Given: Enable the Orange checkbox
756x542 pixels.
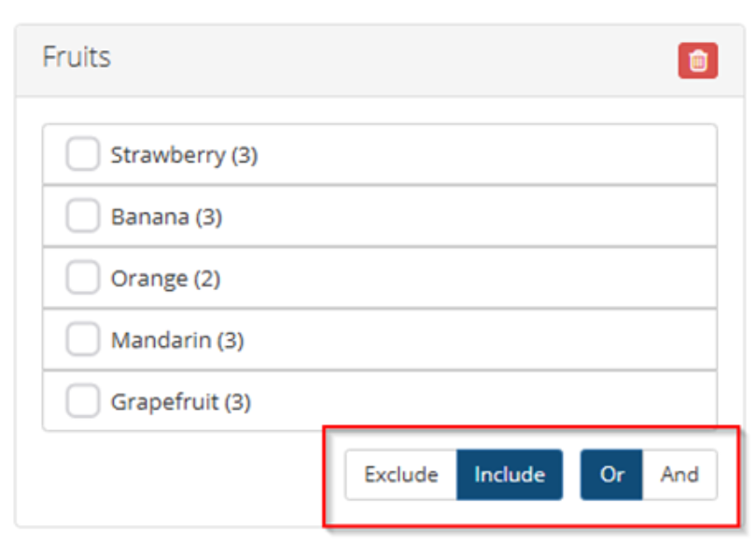Looking at the screenshot, I should (82, 279).
